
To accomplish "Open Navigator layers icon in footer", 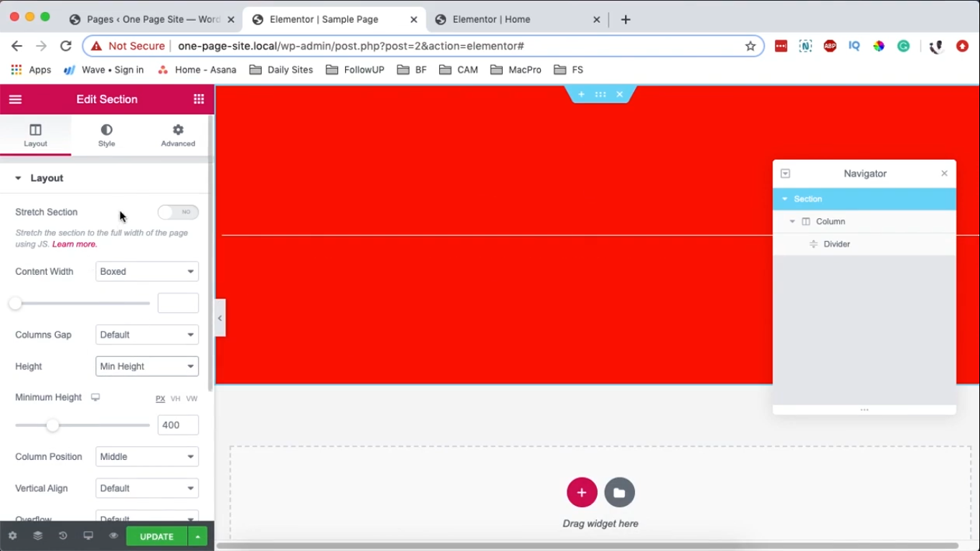I will pos(37,536).
